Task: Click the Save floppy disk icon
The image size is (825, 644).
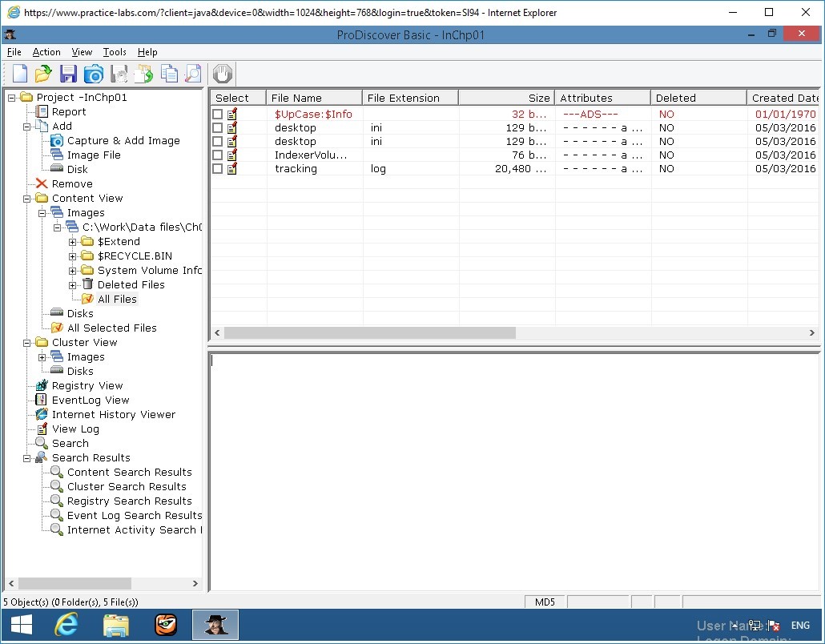Action: (x=68, y=74)
